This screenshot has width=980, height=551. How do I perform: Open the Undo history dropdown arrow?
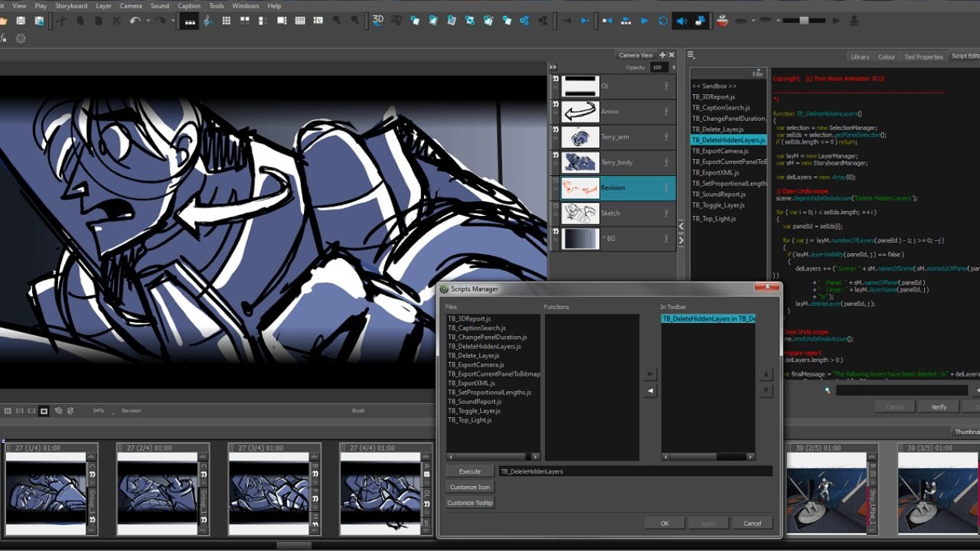[x=148, y=21]
